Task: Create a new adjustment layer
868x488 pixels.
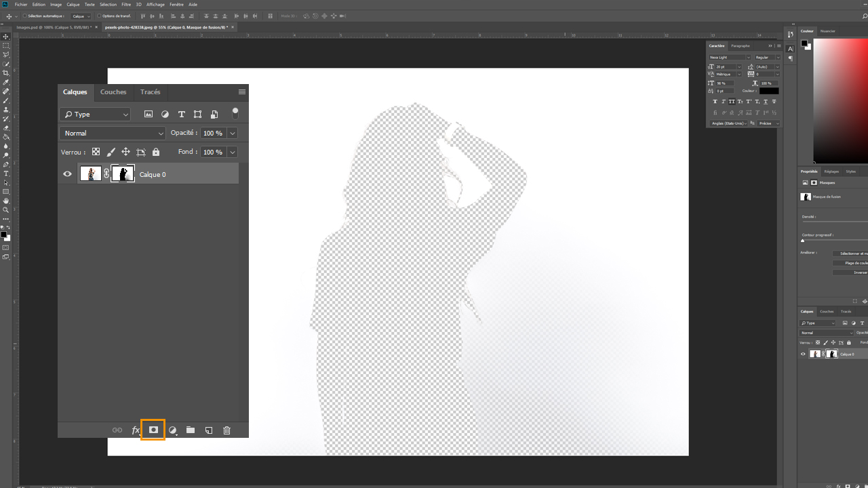Action: click(172, 430)
